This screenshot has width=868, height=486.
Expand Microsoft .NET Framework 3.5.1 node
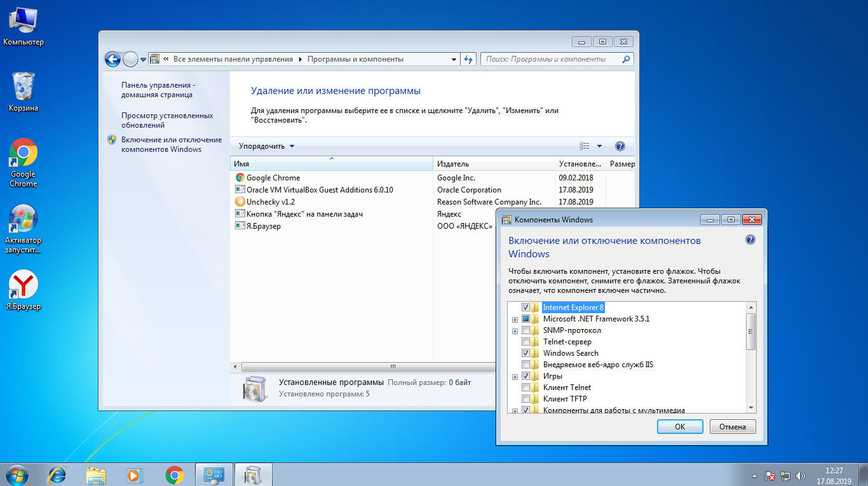pos(515,320)
